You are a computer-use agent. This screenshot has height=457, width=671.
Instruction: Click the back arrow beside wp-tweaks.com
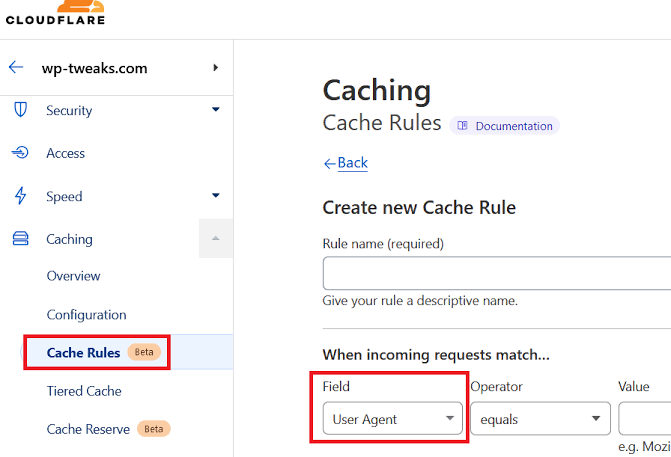click(16, 67)
